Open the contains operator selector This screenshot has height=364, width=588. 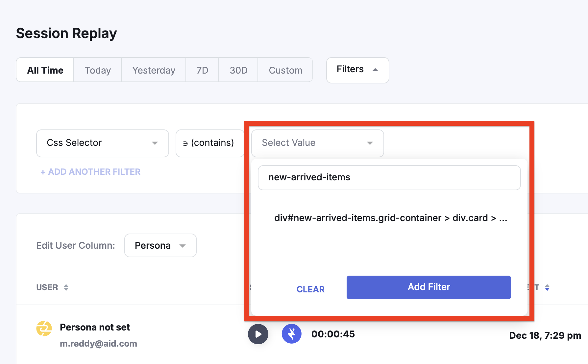pyautogui.click(x=210, y=143)
